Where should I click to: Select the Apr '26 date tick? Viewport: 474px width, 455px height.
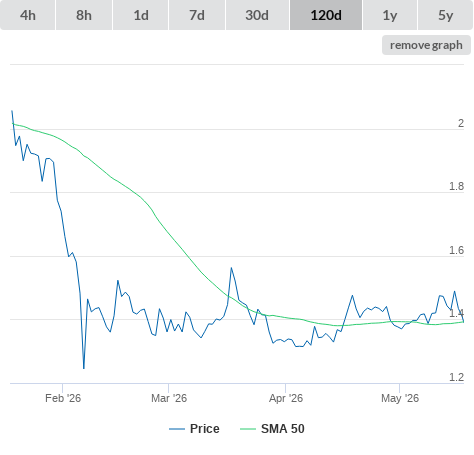point(286,398)
